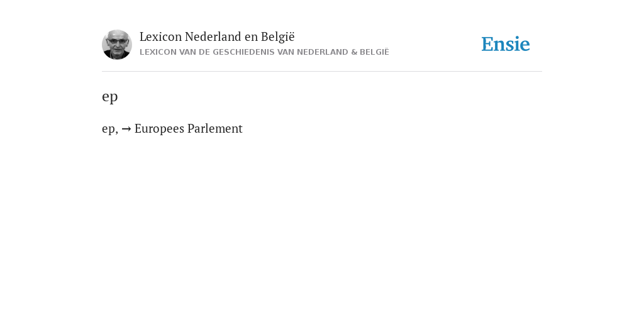The height and width of the screenshot is (322, 644).
Task: Click the word "en" in the title
Action: pos(251,37)
